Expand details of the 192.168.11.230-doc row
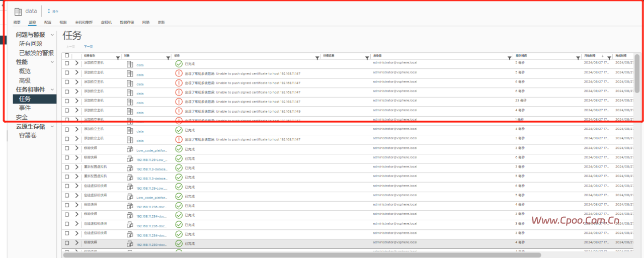The image size is (644, 258). pos(77,242)
